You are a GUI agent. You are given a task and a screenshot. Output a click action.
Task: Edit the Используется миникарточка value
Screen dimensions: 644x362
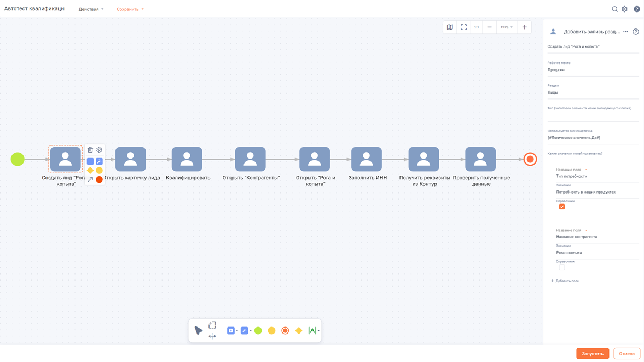[x=593, y=138]
